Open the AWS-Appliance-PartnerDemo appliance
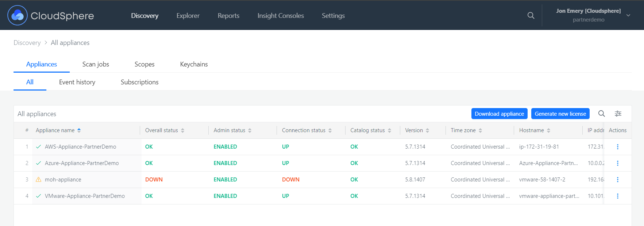 click(x=80, y=147)
